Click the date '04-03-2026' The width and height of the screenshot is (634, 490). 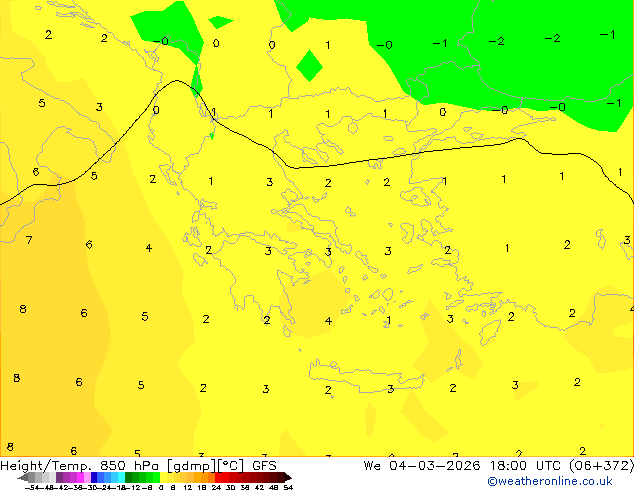pos(435,466)
